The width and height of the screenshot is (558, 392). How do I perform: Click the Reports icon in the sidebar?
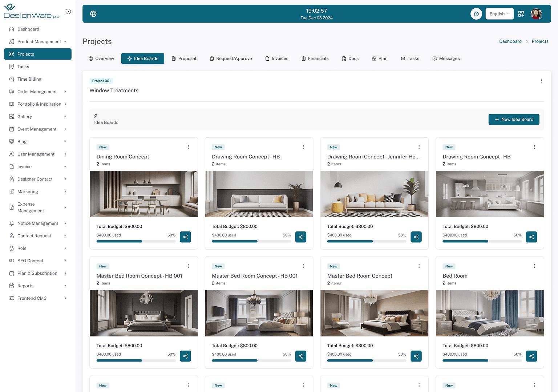click(12, 286)
